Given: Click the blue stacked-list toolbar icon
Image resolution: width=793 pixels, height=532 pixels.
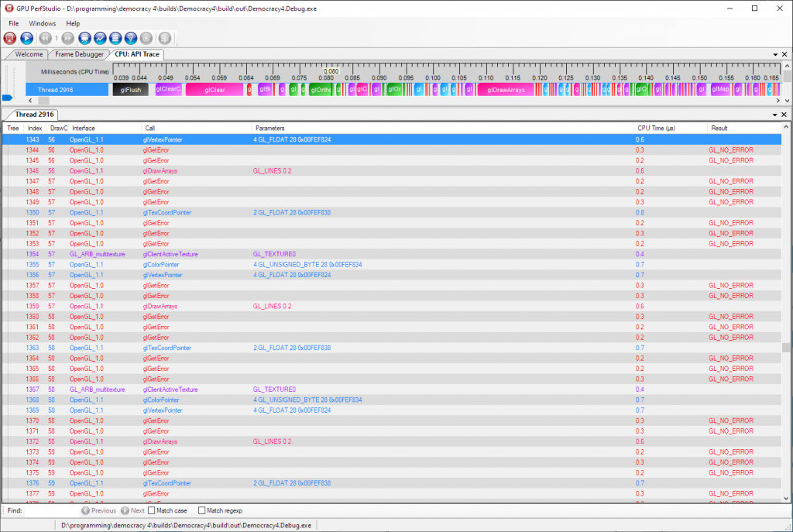Looking at the screenshot, I should (x=115, y=38).
